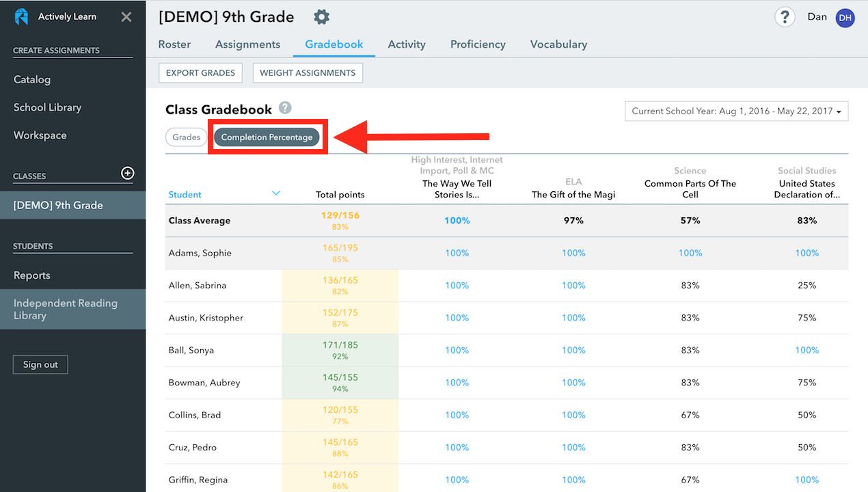
Task: Open The Gift of the Magi header
Action: pos(573,195)
